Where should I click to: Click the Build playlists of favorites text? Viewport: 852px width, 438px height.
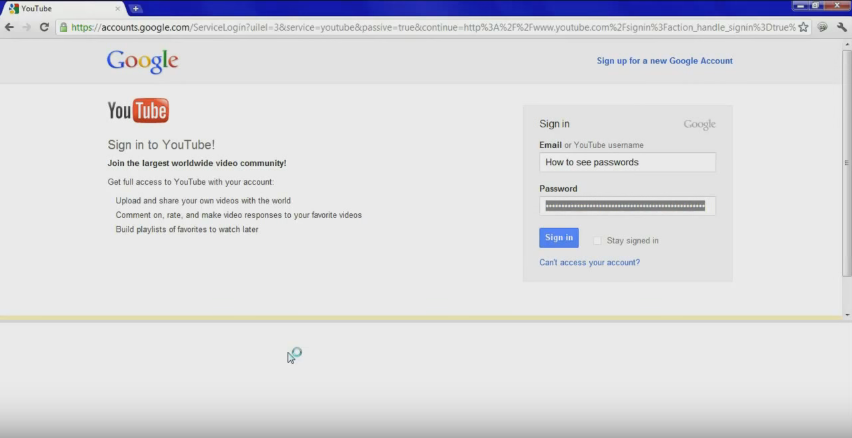tap(187, 229)
